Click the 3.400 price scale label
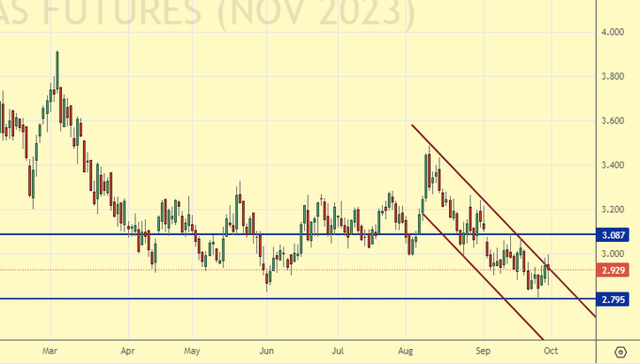640x364 pixels. pyautogui.click(x=613, y=166)
